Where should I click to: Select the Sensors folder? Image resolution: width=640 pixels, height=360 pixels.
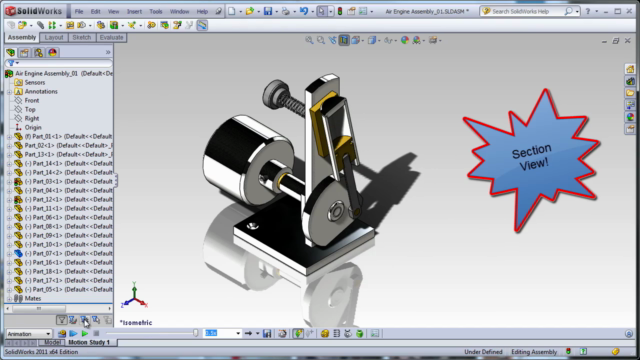(x=35, y=82)
